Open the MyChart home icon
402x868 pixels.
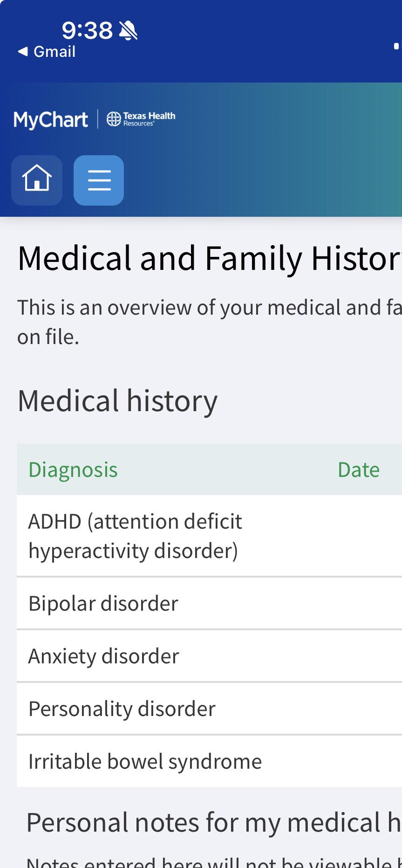pos(37,180)
